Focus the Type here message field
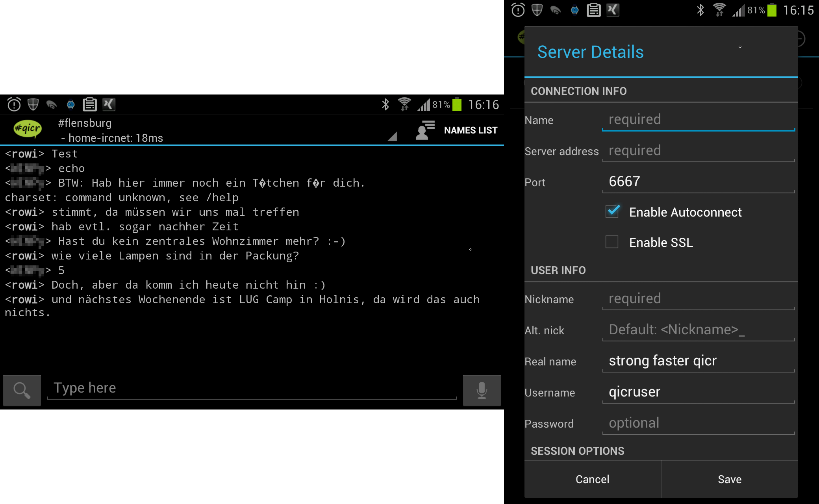This screenshot has width=819, height=504. [252, 388]
